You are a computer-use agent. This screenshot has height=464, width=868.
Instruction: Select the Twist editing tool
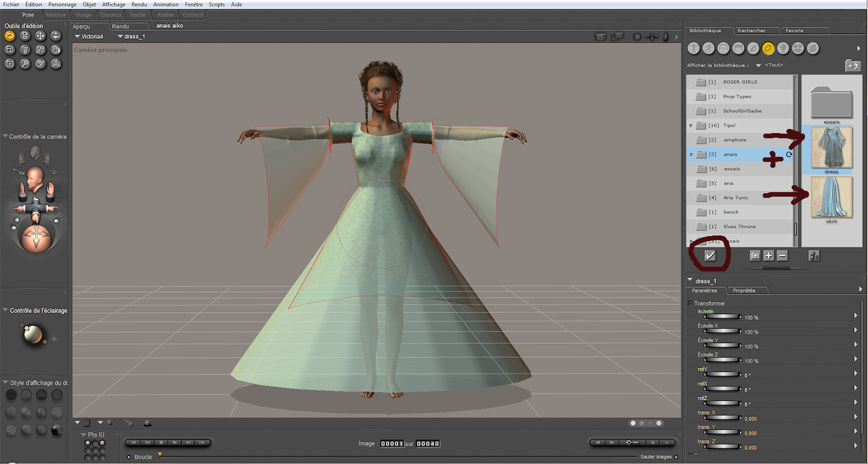[x=25, y=36]
